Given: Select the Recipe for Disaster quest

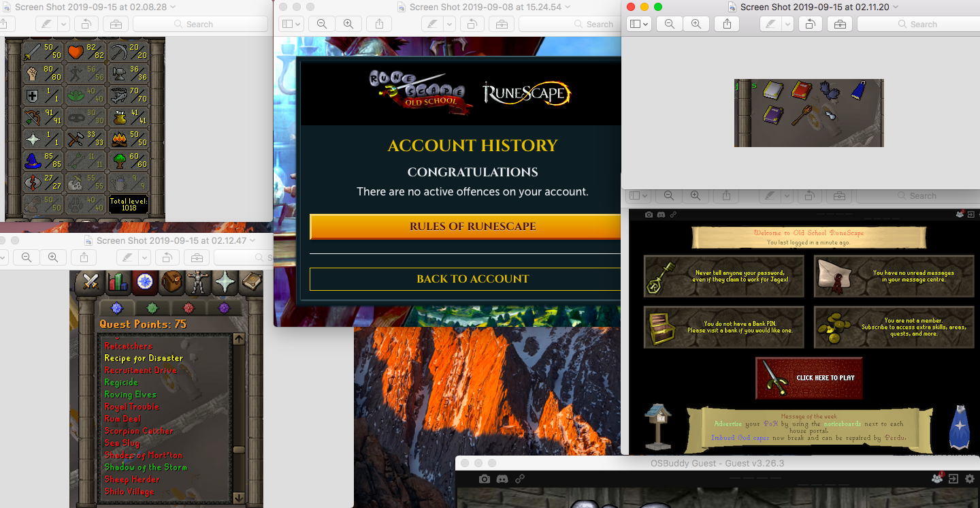Looking at the screenshot, I should pos(144,358).
